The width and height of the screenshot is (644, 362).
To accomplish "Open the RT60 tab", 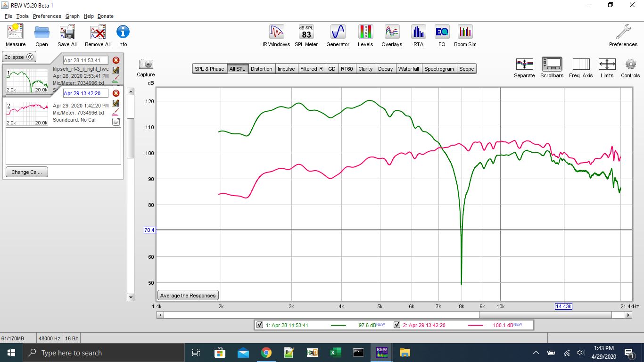I will [347, 69].
